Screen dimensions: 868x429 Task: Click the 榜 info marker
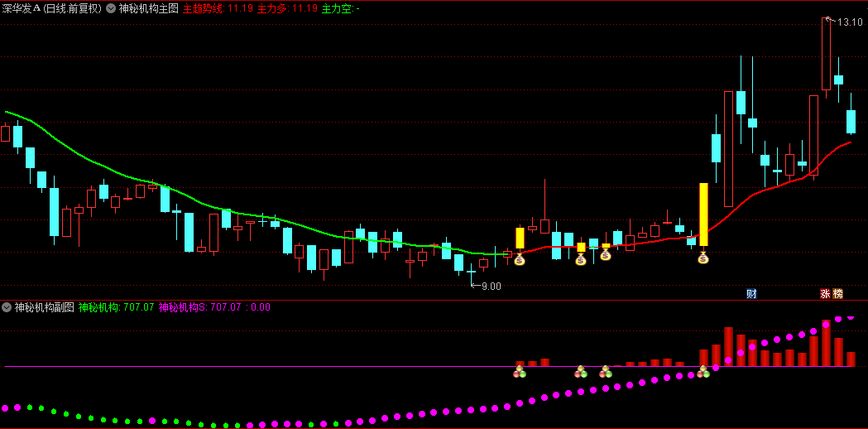[x=837, y=294]
